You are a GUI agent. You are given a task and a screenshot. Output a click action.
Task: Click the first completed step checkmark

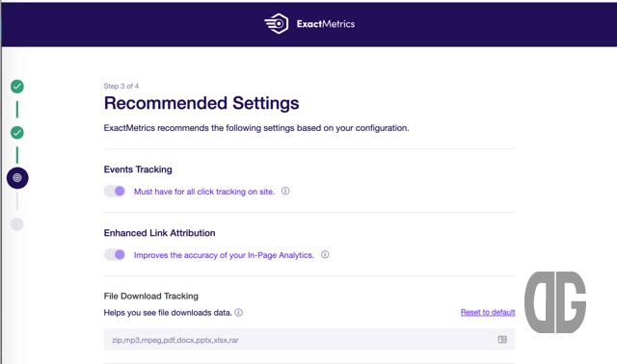pyautogui.click(x=17, y=87)
